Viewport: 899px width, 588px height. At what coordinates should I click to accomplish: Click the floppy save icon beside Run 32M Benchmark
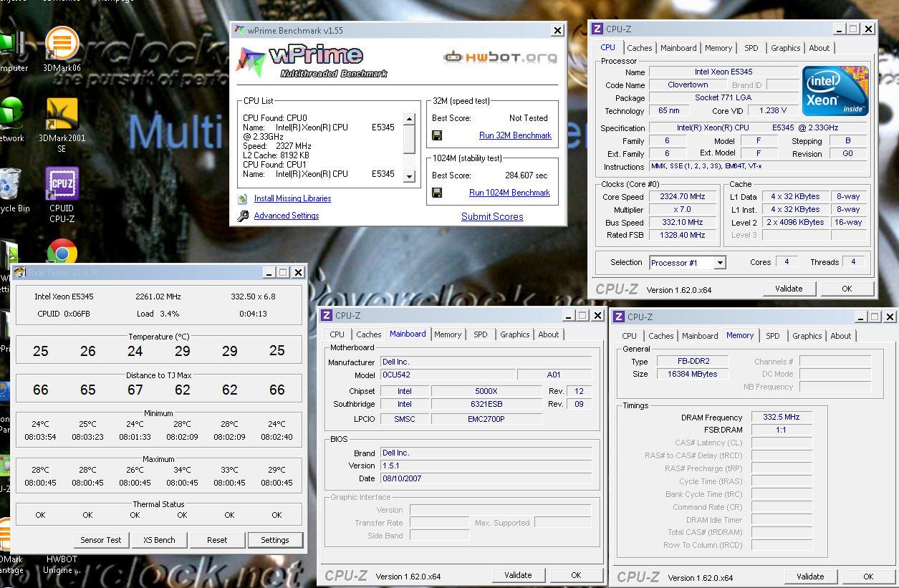[x=437, y=135]
